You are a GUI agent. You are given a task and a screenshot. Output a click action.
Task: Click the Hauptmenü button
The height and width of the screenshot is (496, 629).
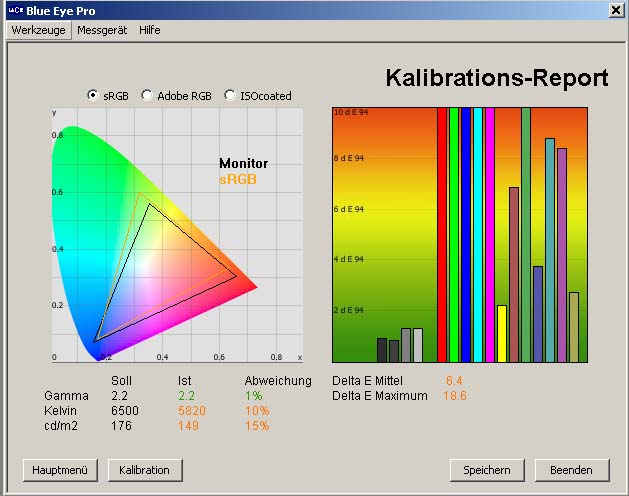(60, 470)
